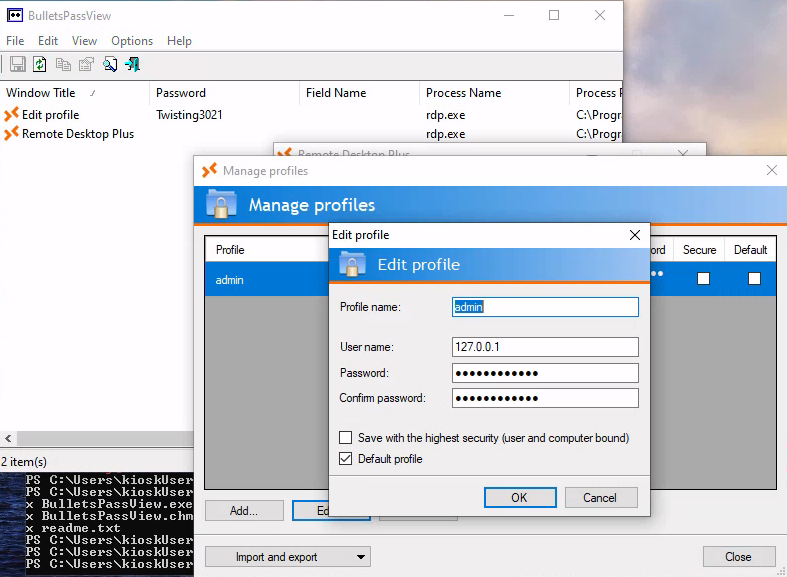787x577 pixels.
Task: Click the Refresh toolbar icon in BulletsPassView
Action: (40, 64)
